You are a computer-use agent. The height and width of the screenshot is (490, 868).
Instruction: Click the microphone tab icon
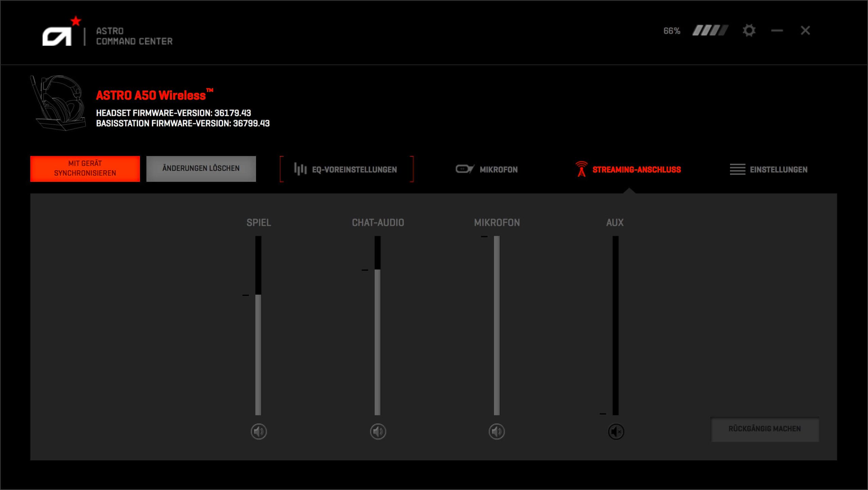465,169
